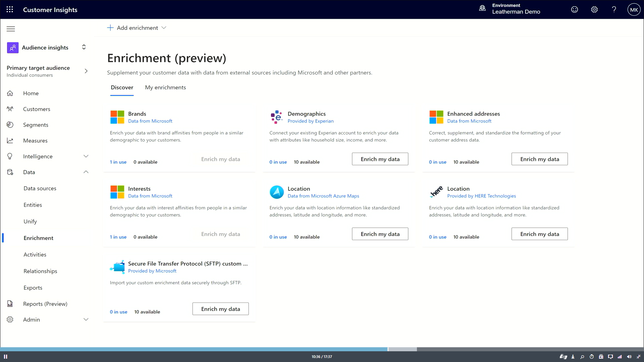Open the MK user account avatar
Screen dimensions: 644x362
[634, 9]
